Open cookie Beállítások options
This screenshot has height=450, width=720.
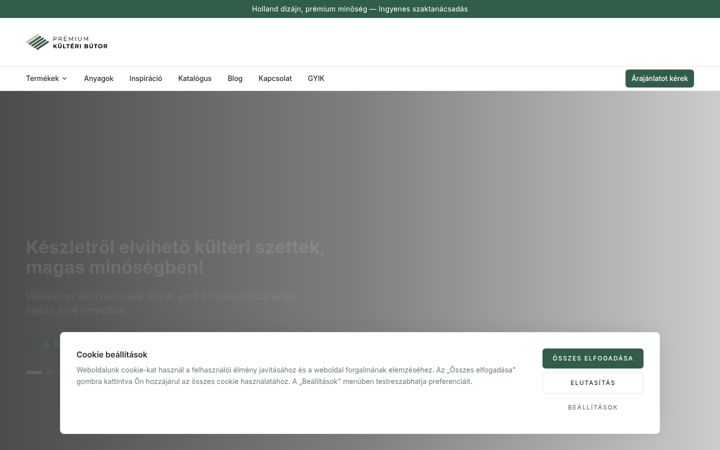coord(593,407)
